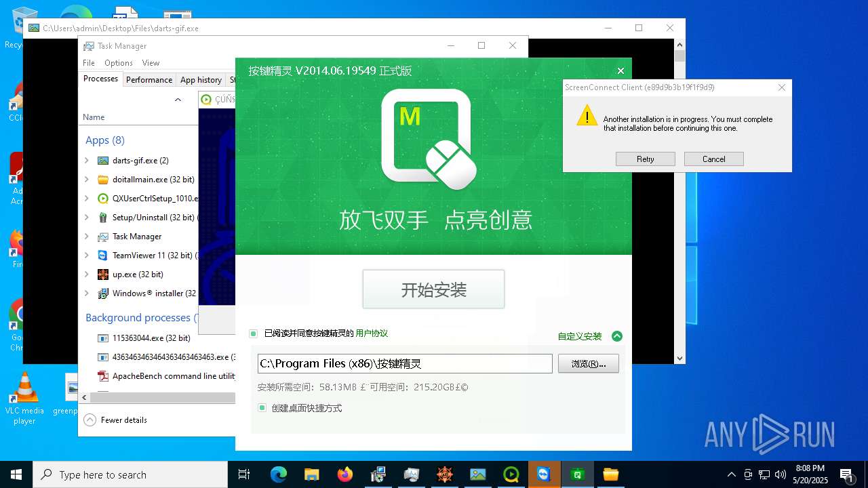Open the notification center icon

[846, 475]
